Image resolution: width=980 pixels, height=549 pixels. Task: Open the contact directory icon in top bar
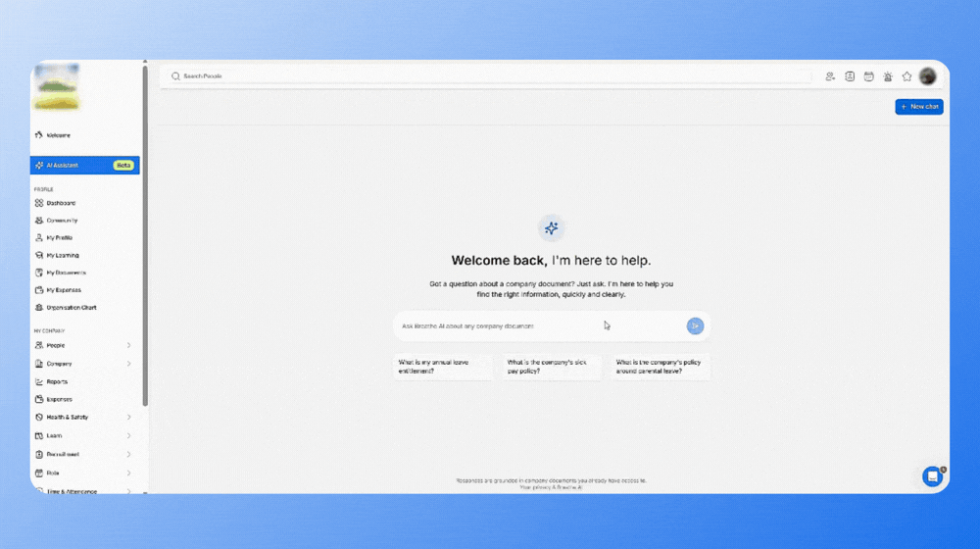pos(850,76)
